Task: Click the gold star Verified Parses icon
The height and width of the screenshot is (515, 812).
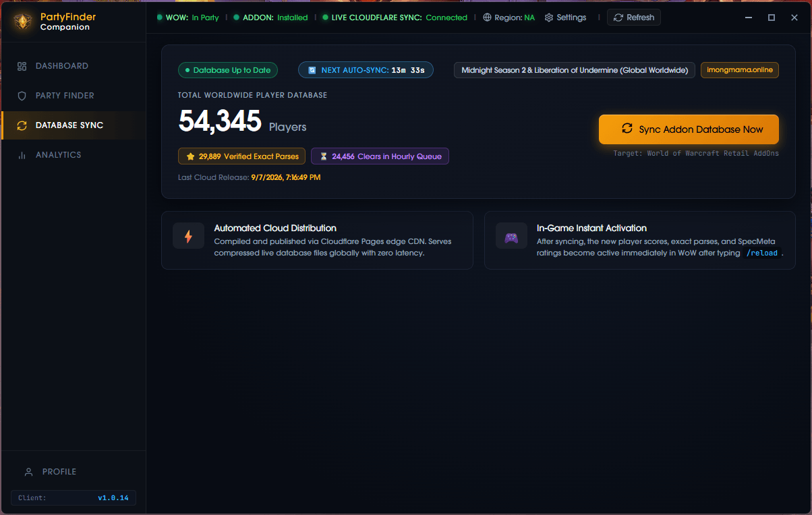Action: click(191, 156)
